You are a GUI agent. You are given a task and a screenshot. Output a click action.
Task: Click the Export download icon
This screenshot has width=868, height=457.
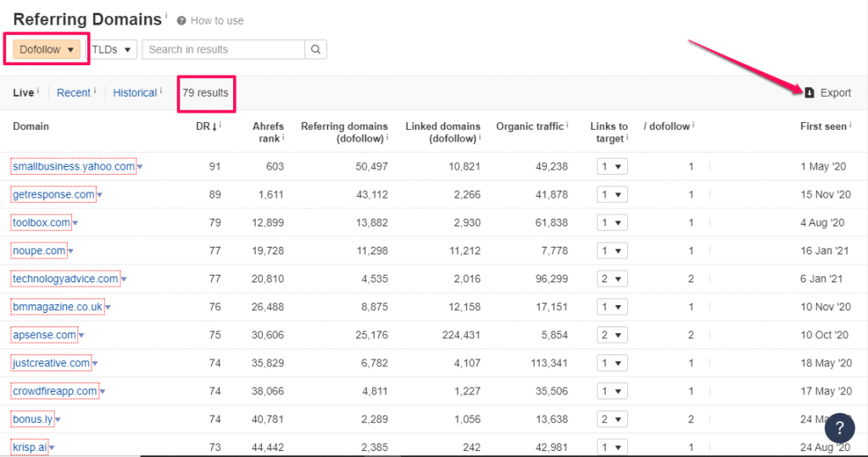(x=810, y=92)
